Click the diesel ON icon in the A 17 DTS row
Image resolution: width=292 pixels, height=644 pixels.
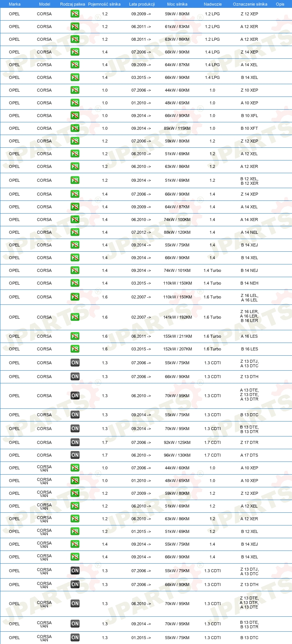coord(75,455)
